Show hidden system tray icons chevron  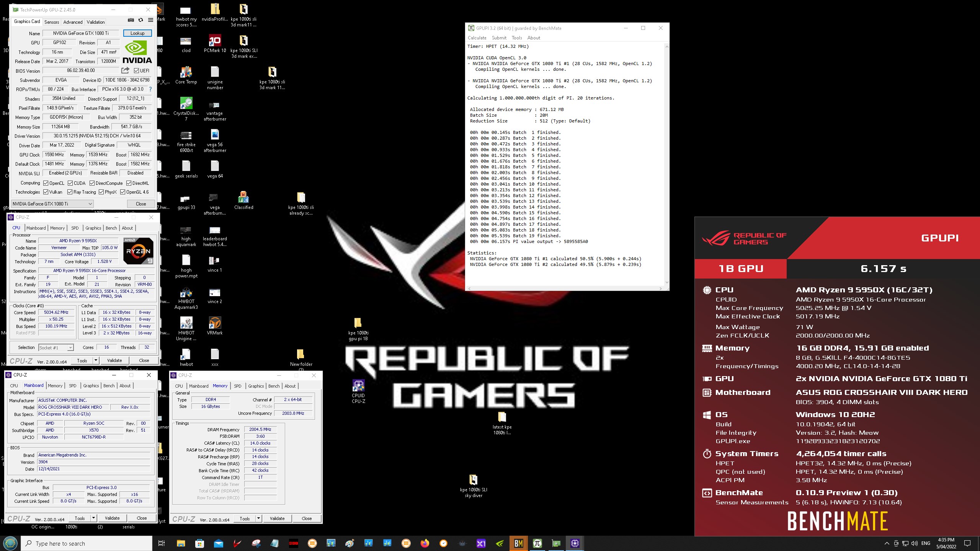click(x=887, y=543)
